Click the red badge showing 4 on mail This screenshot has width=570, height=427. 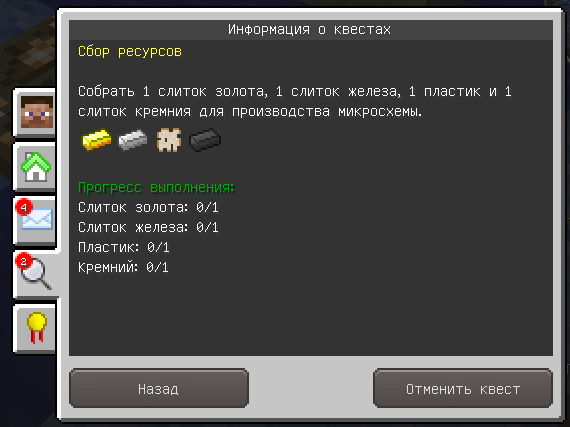[24, 207]
